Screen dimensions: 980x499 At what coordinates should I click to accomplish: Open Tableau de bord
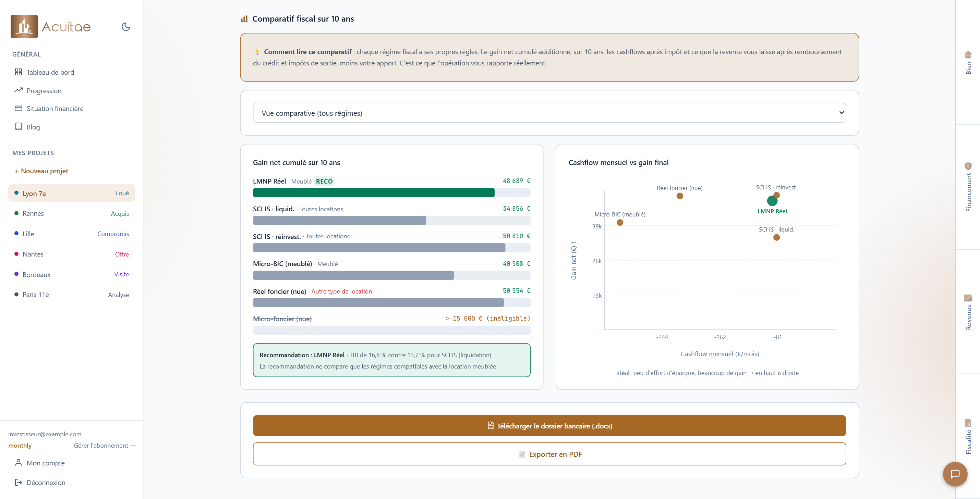(72, 72)
